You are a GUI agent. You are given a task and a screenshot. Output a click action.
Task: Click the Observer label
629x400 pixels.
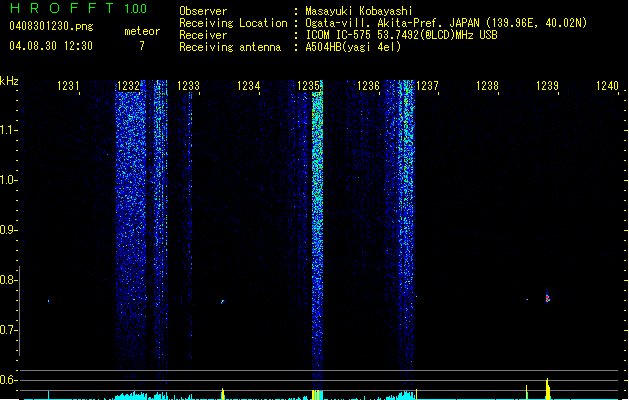(203, 11)
